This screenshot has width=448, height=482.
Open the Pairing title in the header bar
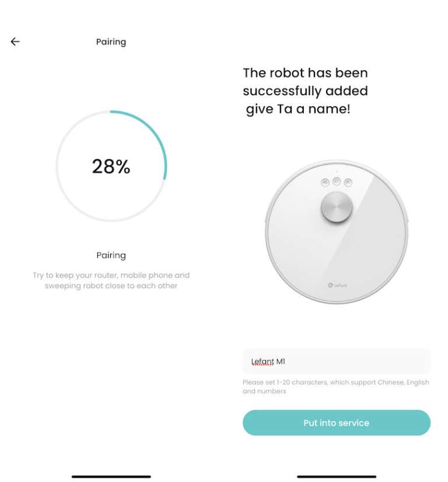pyautogui.click(x=111, y=41)
